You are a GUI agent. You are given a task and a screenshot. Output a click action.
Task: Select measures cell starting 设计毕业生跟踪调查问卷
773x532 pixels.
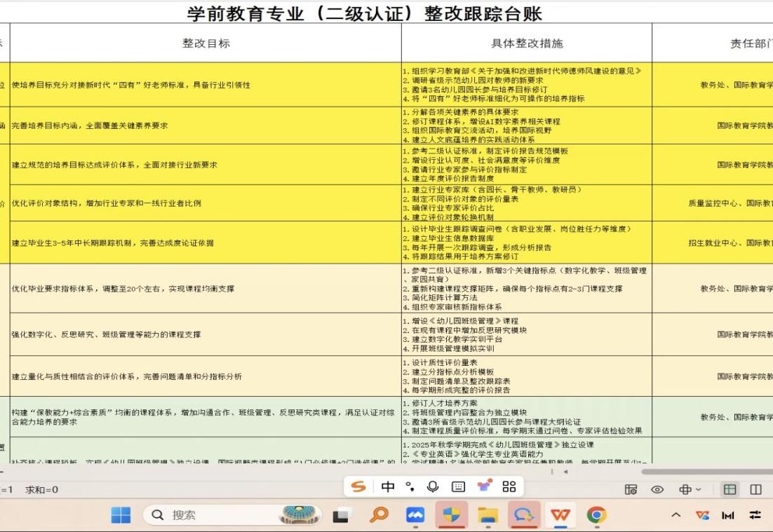pos(527,243)
